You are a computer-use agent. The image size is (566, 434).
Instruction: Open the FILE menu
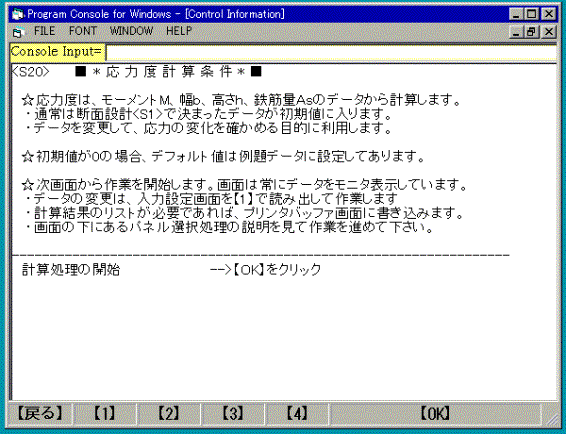pos(44,31)
